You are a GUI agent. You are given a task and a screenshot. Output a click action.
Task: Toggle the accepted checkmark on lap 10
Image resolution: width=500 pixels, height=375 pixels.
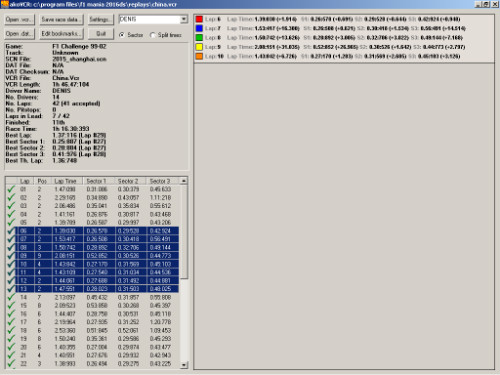coord(11,264)
